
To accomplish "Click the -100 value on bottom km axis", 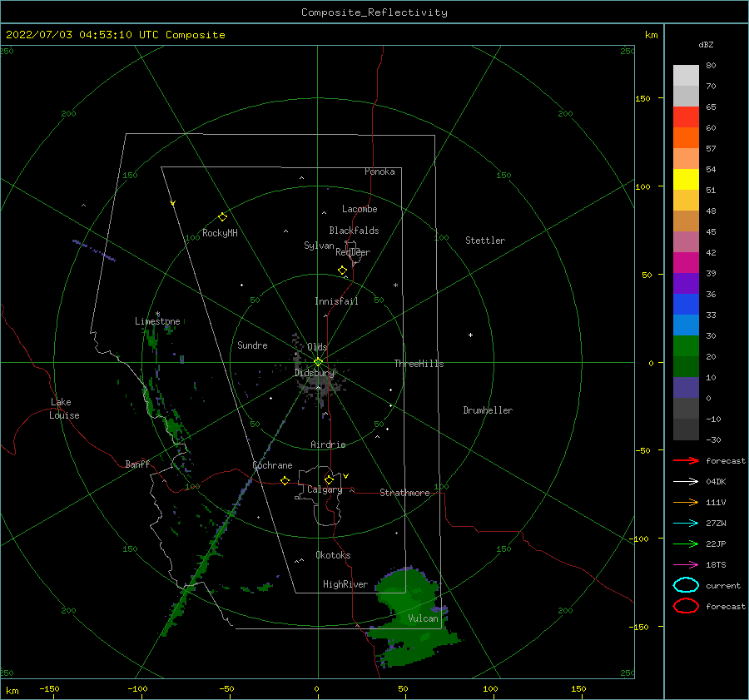I will click(x=137, y=688).
